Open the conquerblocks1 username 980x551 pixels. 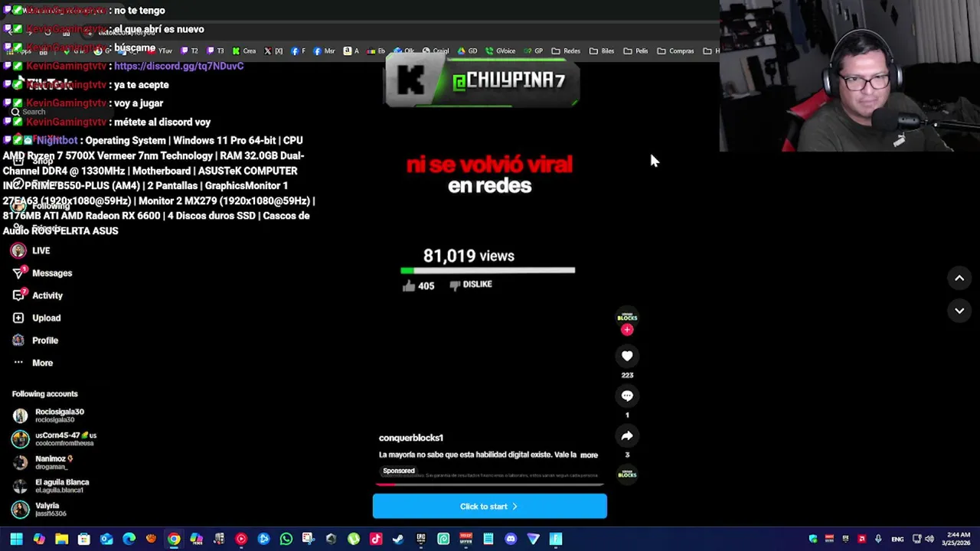[411, 438]
